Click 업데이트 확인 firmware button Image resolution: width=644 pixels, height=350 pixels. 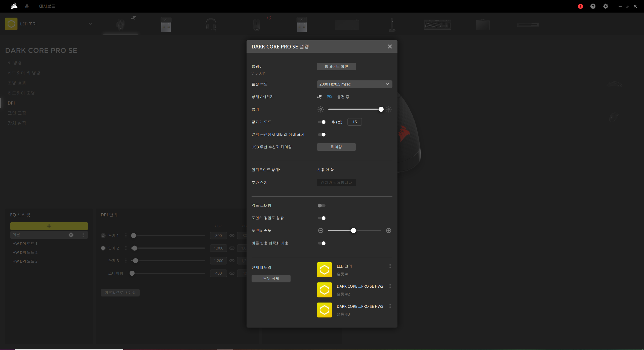point(336,67)
